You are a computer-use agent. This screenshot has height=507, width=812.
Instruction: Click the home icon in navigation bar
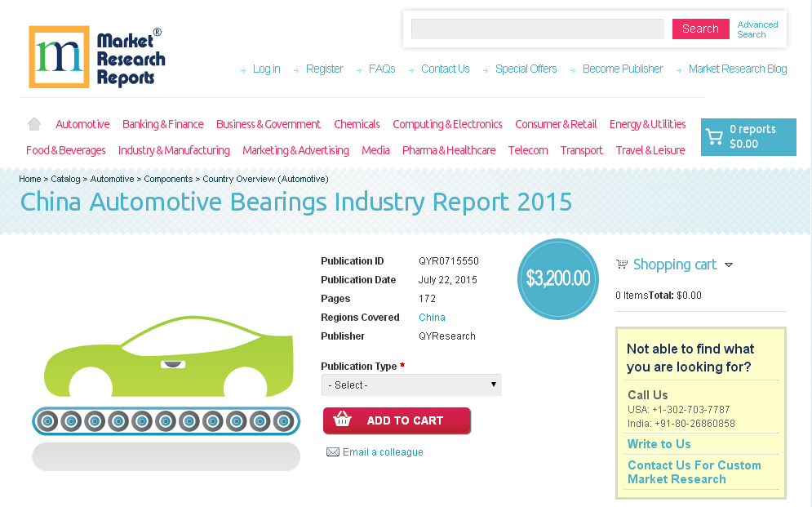click(x=33, y=122)
